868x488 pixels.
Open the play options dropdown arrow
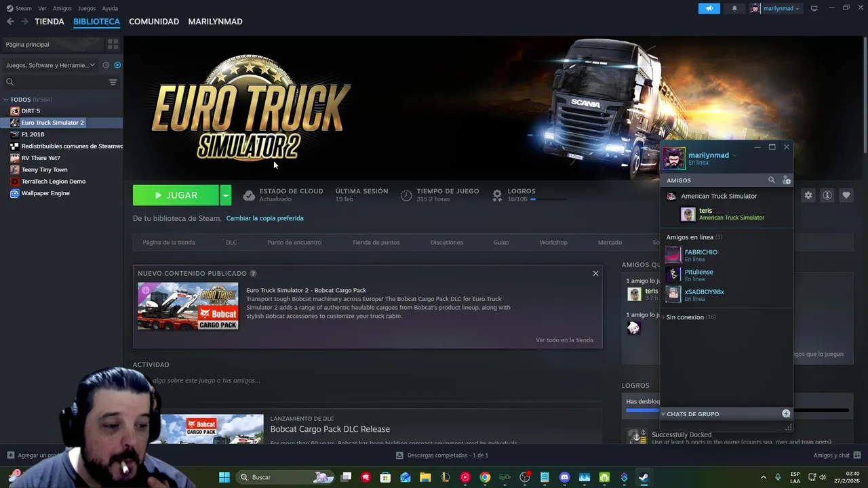[x=225, y=195]
